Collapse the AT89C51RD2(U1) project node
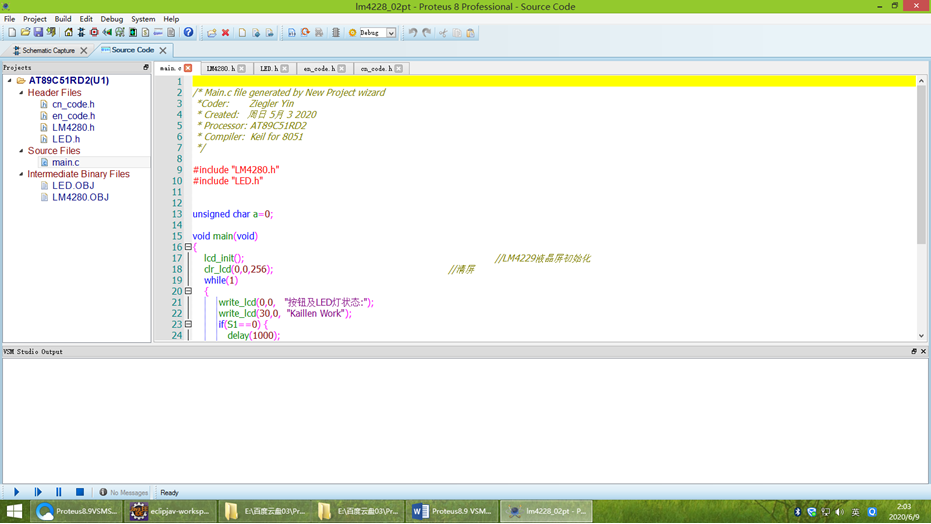This screenshot has height=524, width=931. pos(10,80)
